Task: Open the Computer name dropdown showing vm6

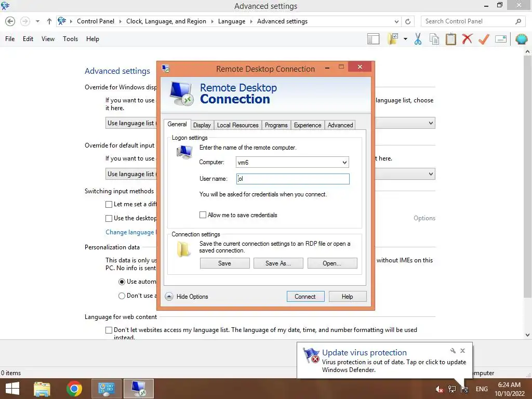Action: [x=344, y=162]
